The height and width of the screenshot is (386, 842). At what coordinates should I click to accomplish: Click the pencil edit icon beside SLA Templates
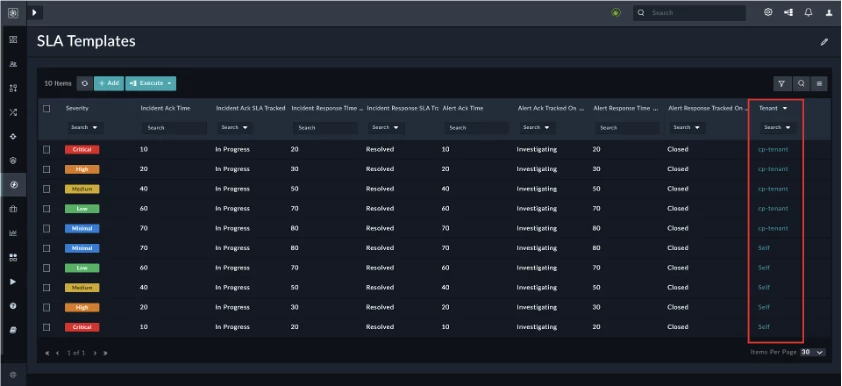point(824,42)
